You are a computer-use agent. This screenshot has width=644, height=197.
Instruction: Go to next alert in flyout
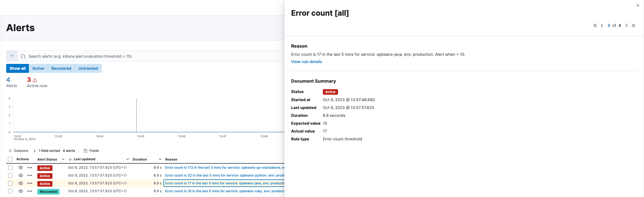tap(626, 26)
